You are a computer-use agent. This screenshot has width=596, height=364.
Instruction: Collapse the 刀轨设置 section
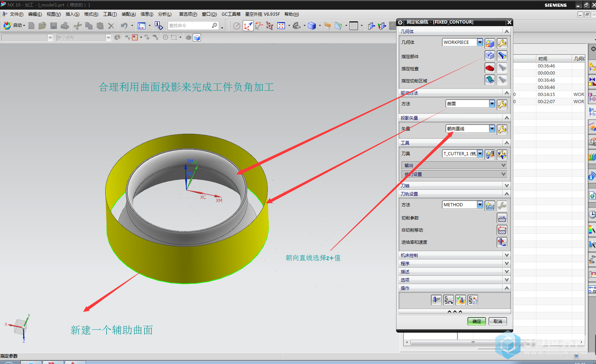(x=454, y=194)
